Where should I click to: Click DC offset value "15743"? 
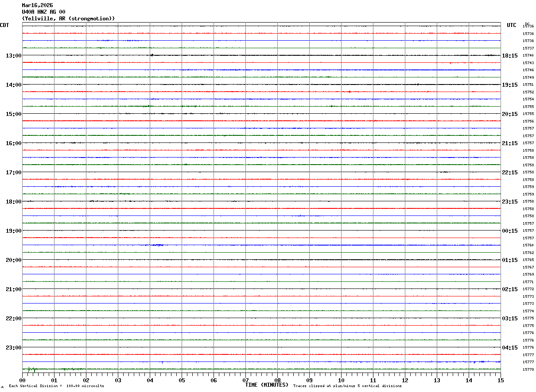528,63
